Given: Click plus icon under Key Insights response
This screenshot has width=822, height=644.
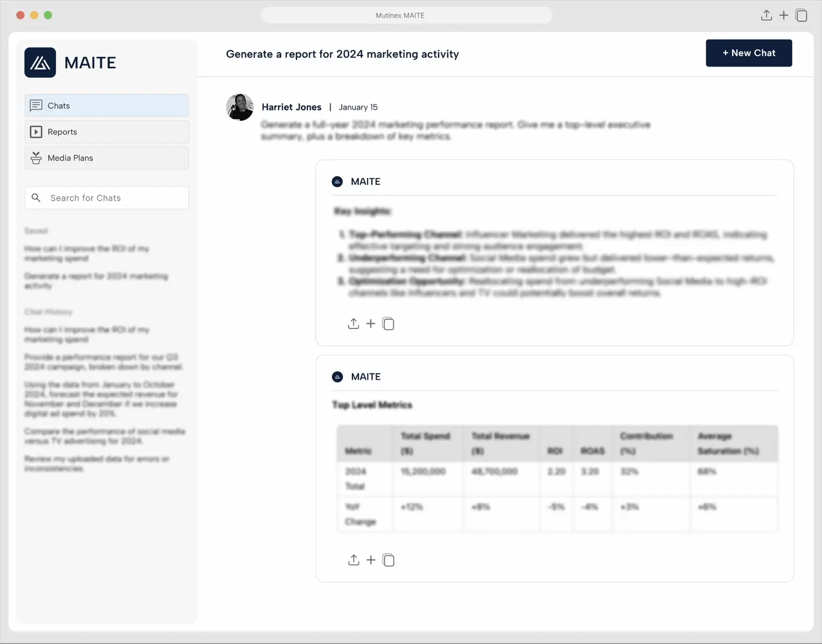Looking at the screenshot, I should [x=371, y=324].
